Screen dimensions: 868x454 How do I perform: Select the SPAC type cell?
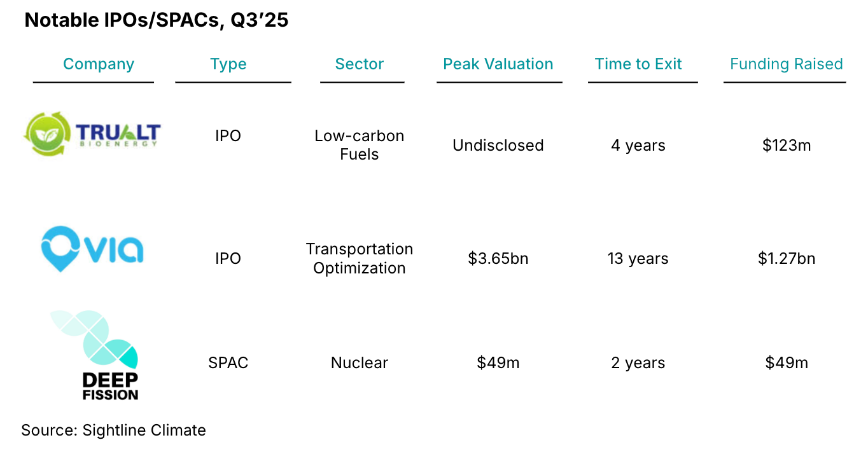[228, 363]
